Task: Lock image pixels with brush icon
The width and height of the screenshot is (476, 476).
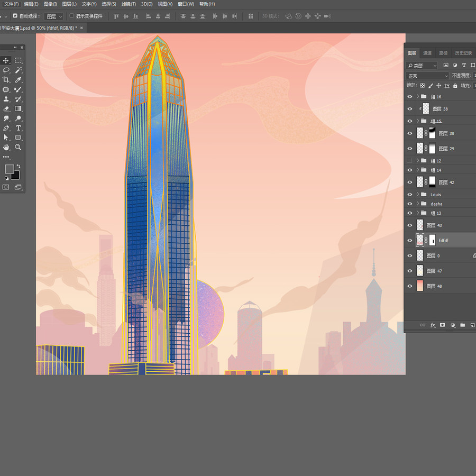Action: click(431, 86)
